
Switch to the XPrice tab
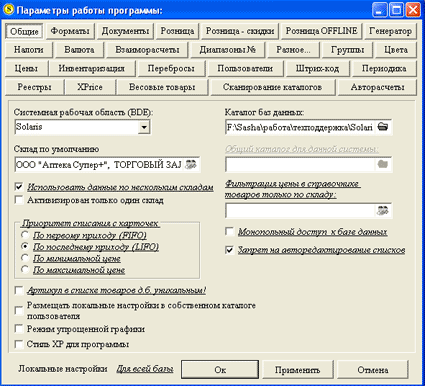click(90, 87)
